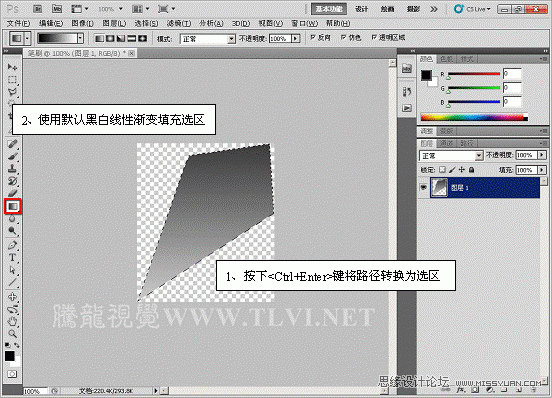This screenshot has width=552, height=398.
Task: Expand more workspaces chevron
Action: click(x=434, y=9)
